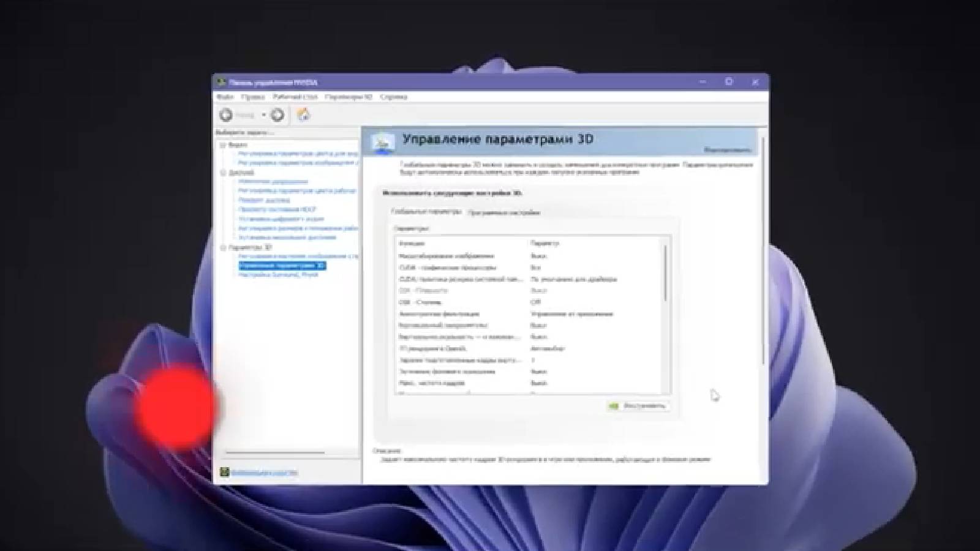
Task: Click the NVIDIA logo in the title bar
Action: point(222,82)
